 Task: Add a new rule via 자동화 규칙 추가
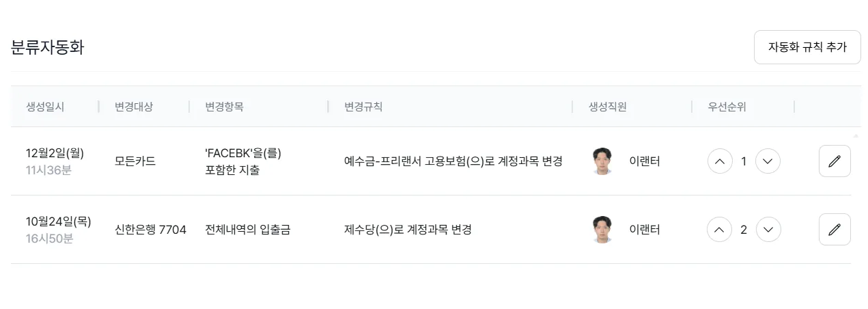[807, 47]
